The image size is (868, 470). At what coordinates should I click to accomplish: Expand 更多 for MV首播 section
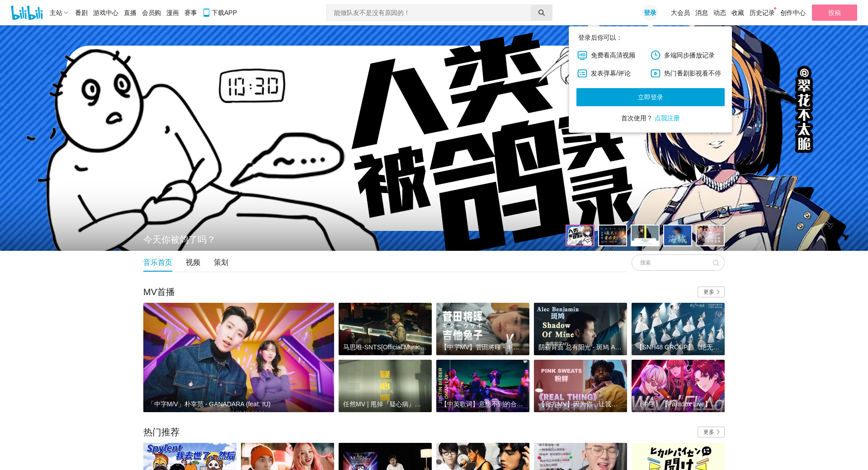[x=711, y=292]
